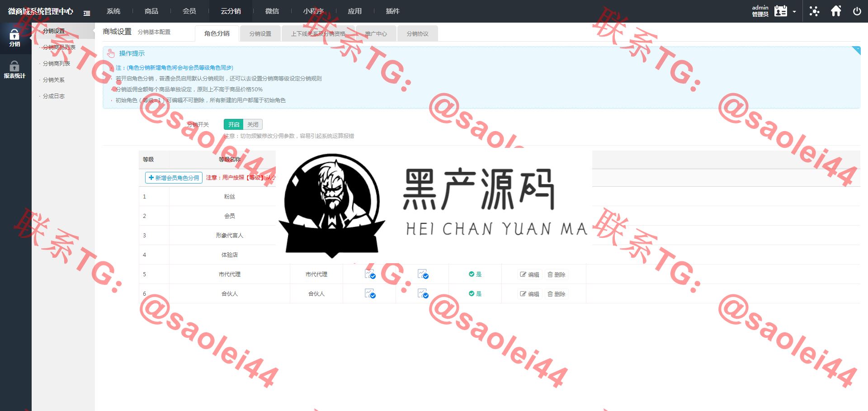Click the first image icon in 市代代理 row
868x411 pixels.
(370, 274)
